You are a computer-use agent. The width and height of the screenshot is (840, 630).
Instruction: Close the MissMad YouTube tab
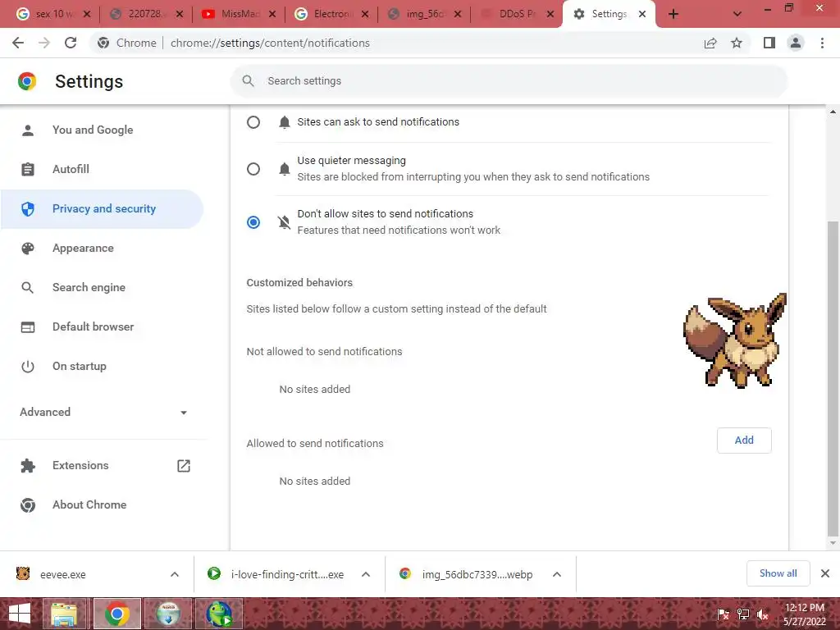(272, 15)
